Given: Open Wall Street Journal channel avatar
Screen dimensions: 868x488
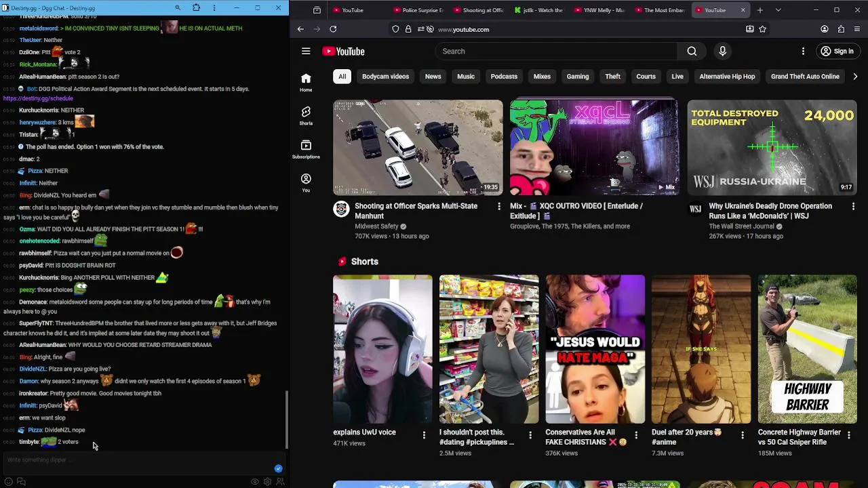Looking at the screenshot, I should click(695, 209).
